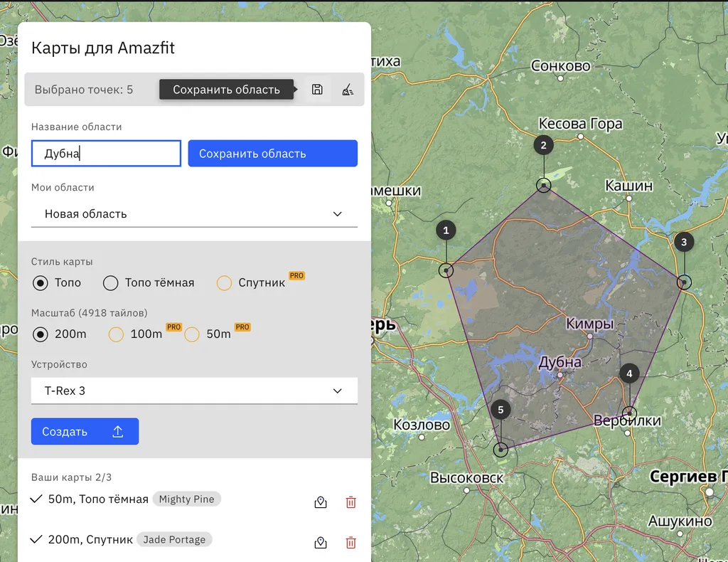
Task: Click the Создать button
Action: (x=85, y=432)
